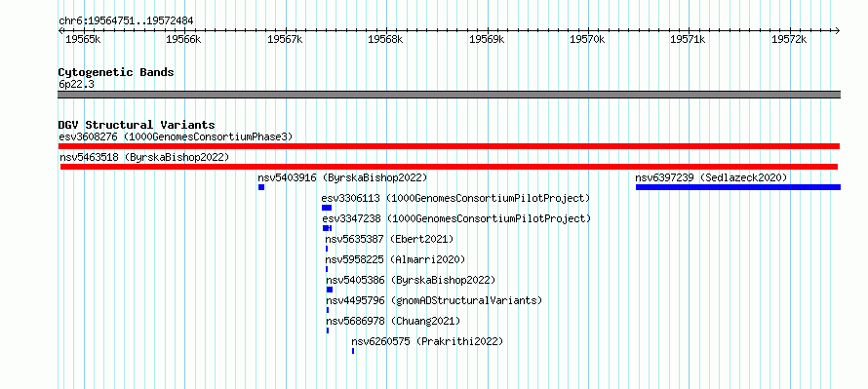868x389 pixels.
Task: Click the 6p22.3 band label
Action: pyautogui.click(x=76, y=85)
